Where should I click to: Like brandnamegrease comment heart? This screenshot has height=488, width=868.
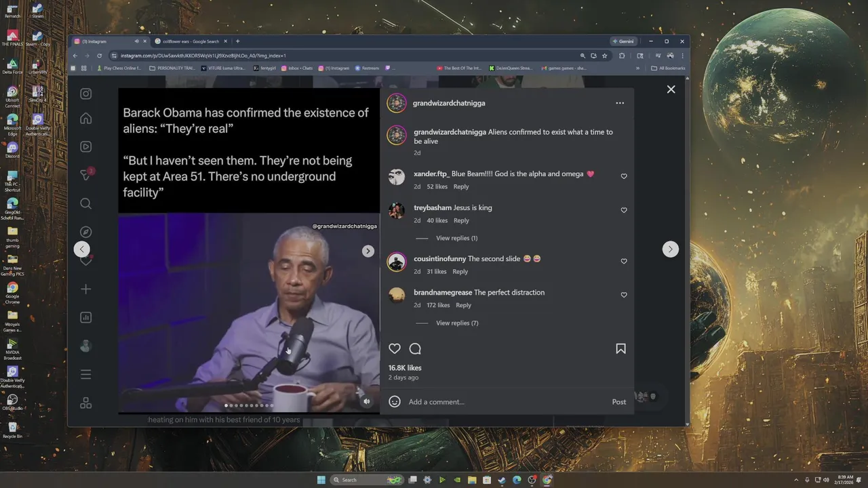coord(624,295)
